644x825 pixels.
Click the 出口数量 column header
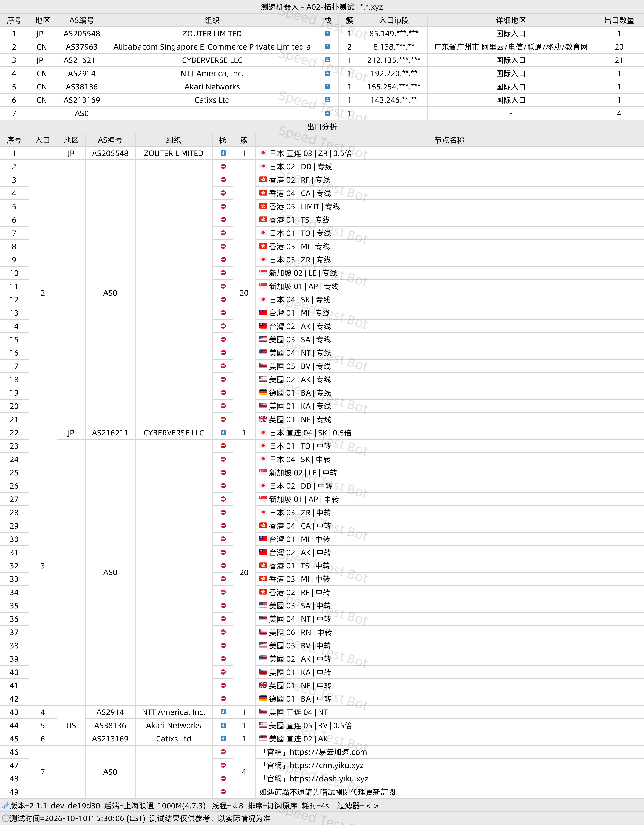(x=619, y=20)
